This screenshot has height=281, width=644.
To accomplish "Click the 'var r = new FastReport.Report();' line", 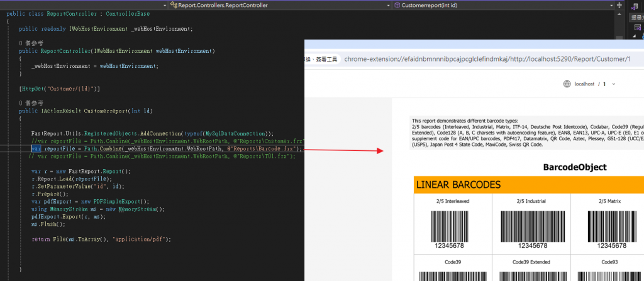I will coord(80,172).
